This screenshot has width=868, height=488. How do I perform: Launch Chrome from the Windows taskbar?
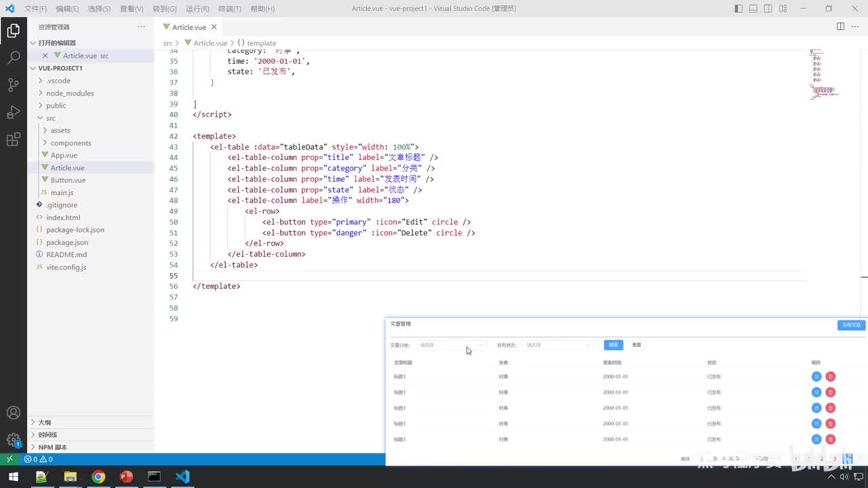pos(98,476)
